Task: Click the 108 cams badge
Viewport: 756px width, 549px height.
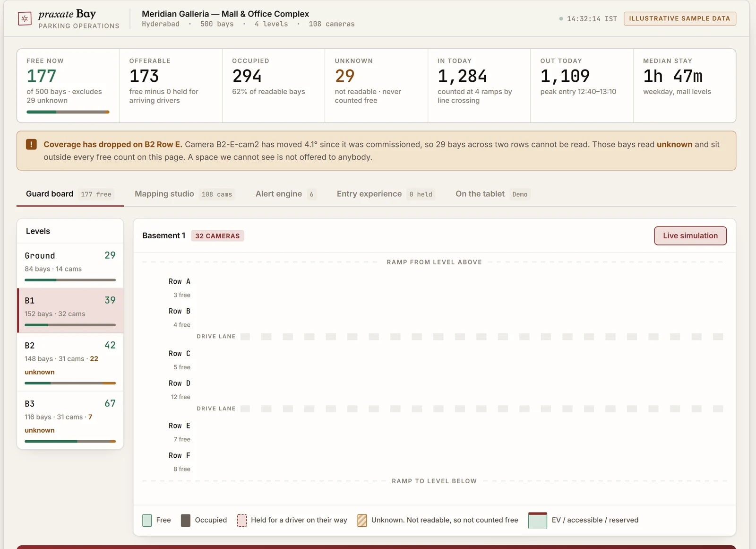Action: click(217, 194)
